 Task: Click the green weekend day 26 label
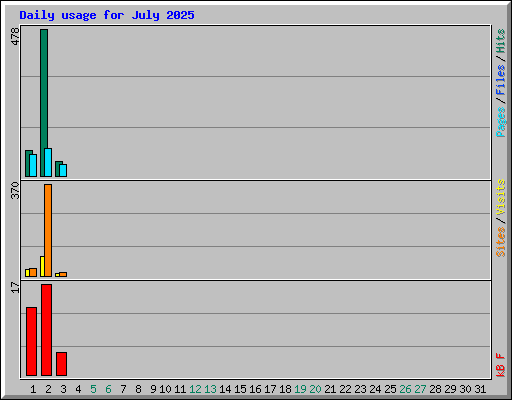click(x=405, y=389)
